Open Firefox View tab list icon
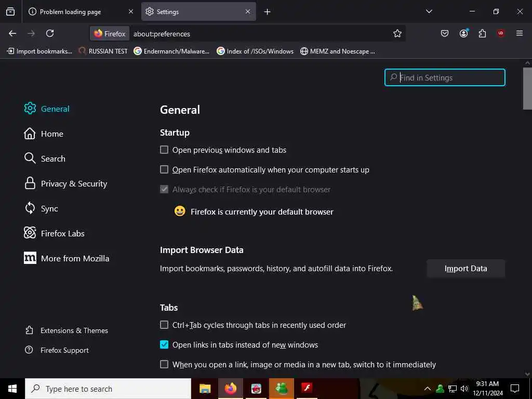 pos(10,11)
